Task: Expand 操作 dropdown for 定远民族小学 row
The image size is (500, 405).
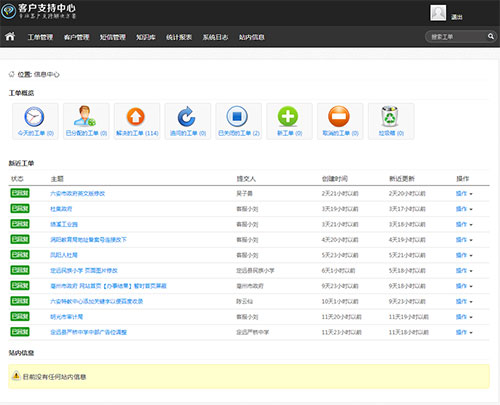Action: click(464, 270)
